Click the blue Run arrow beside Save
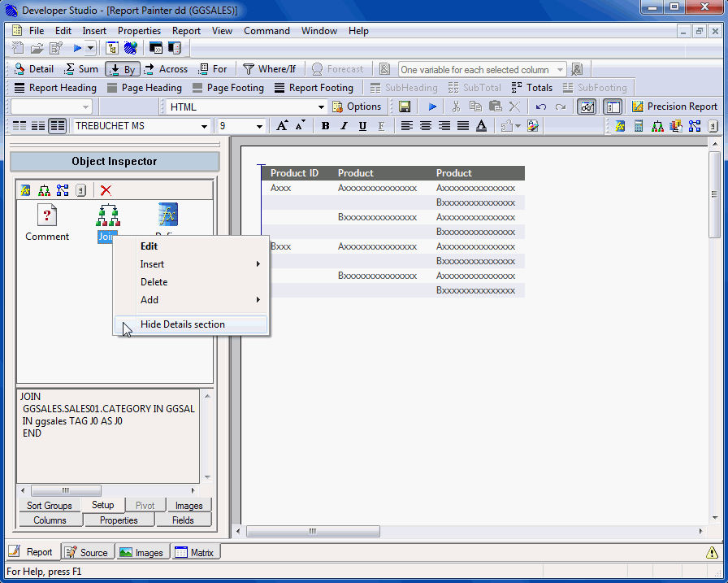This screenshot has width=728, height=583. 432,107
